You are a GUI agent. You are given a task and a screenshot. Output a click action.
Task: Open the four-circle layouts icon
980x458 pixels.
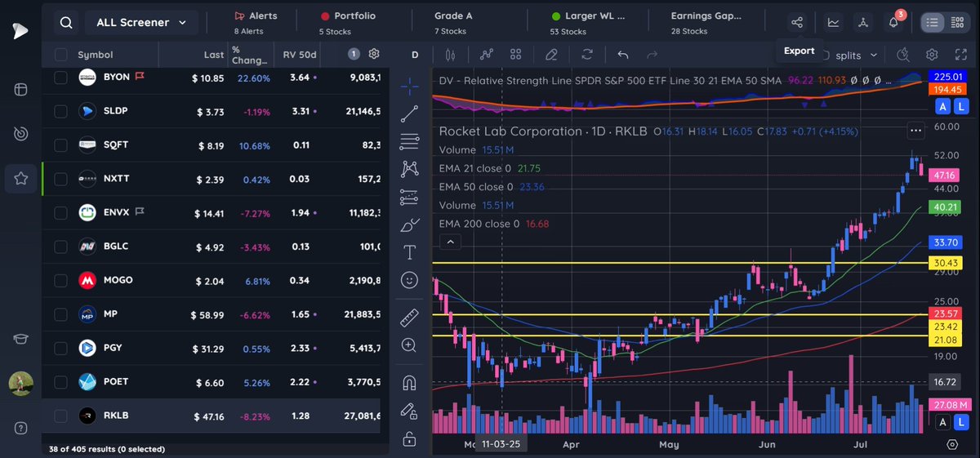pos(515,55)
